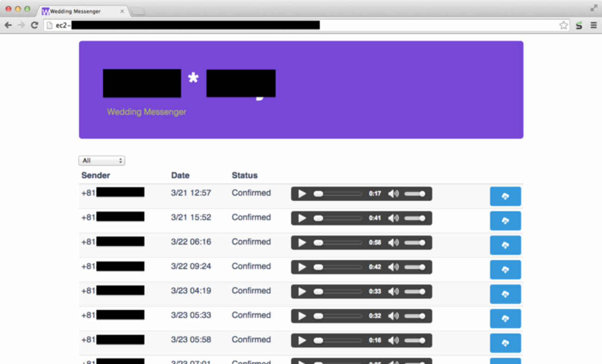Viewport: 602px width, 364px height.
Task: Seek in the 0:58 audio progress bar
Action: click(338, 243)
